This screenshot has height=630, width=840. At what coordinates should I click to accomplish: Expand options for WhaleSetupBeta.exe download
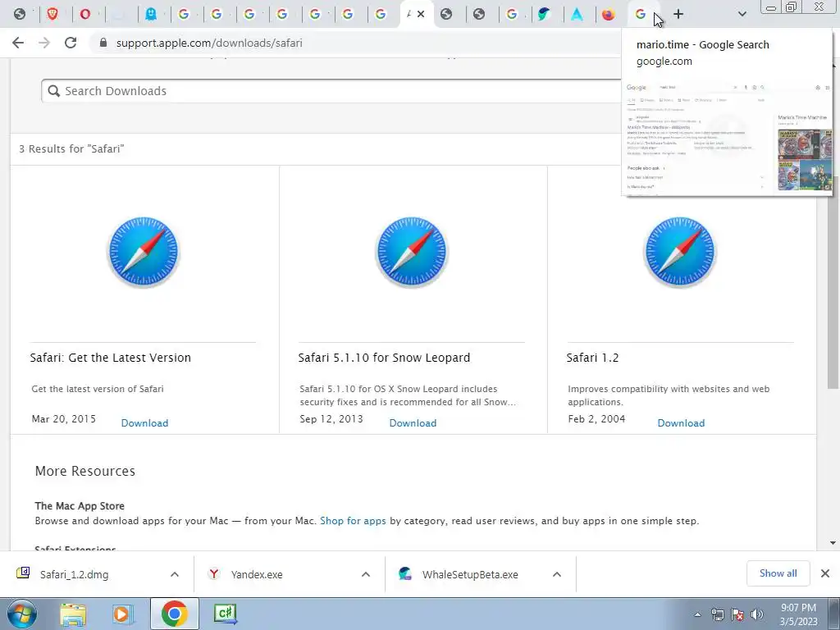[x=557, y=574]
